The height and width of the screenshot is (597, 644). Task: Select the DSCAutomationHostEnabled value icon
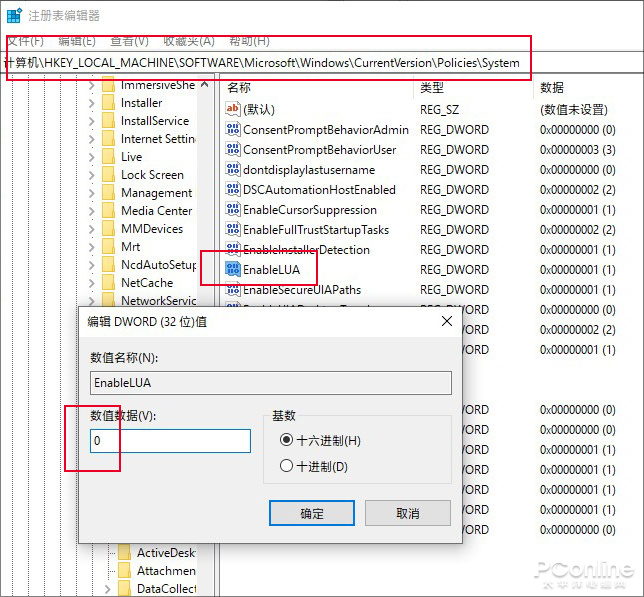pyautogui.click(x=233, y=190)
